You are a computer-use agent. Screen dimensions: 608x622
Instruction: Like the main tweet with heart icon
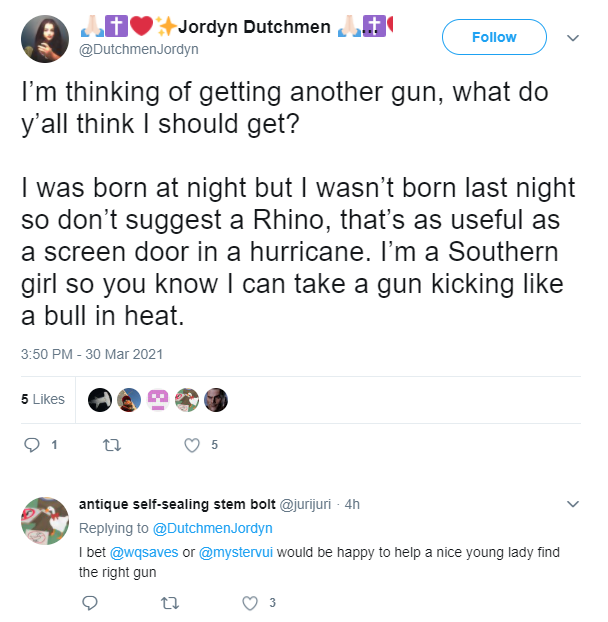click(x=192, y=445)
